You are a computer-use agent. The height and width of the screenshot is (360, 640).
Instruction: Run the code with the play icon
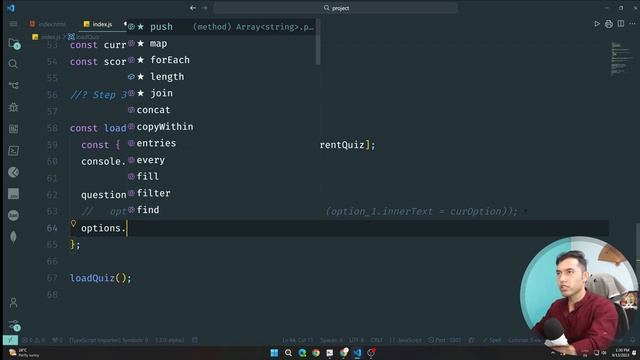pos(597,24)
